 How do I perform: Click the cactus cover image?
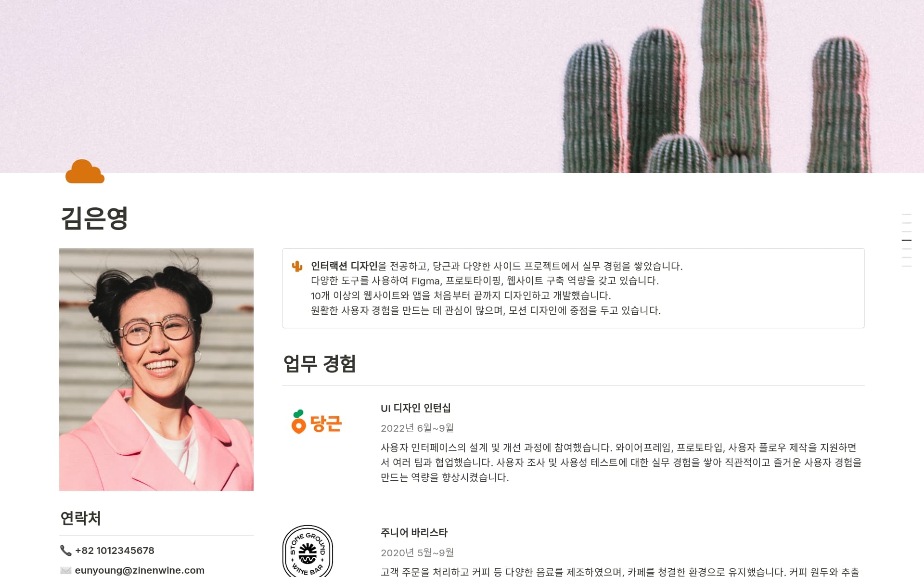(x=462, y=87)
